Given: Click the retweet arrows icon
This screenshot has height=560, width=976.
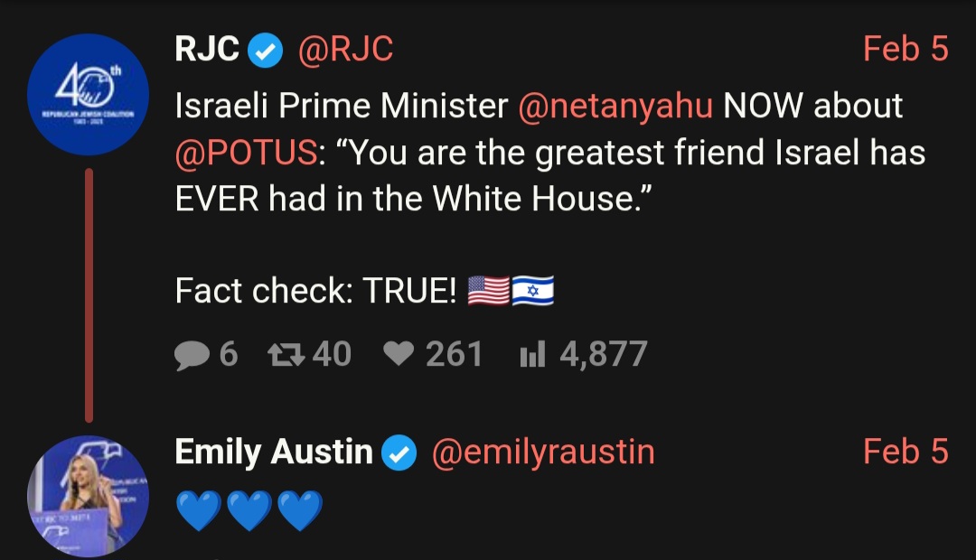Looking at the screenshot, I should [286, 355].
